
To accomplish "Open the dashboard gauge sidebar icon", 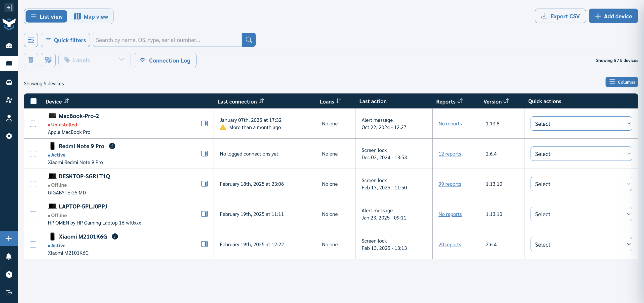I will pos(9,46).
